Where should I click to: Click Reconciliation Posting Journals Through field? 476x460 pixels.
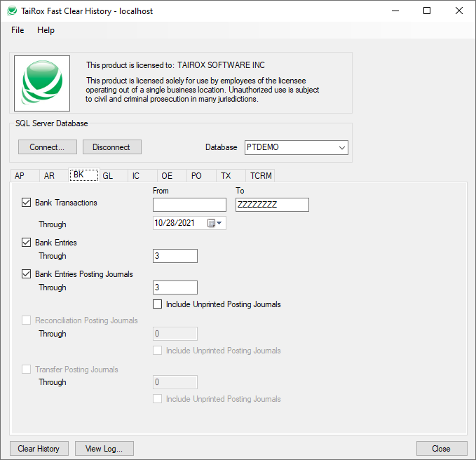coord(175,334)
